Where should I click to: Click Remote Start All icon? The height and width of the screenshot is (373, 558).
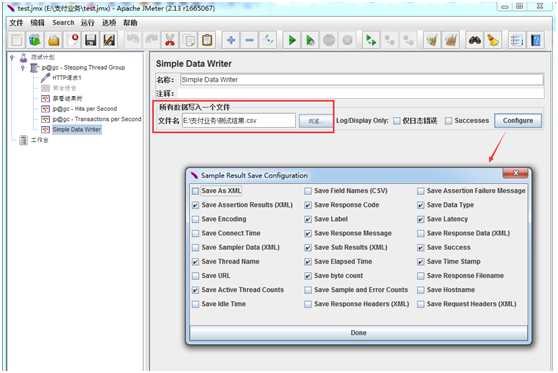371,40
